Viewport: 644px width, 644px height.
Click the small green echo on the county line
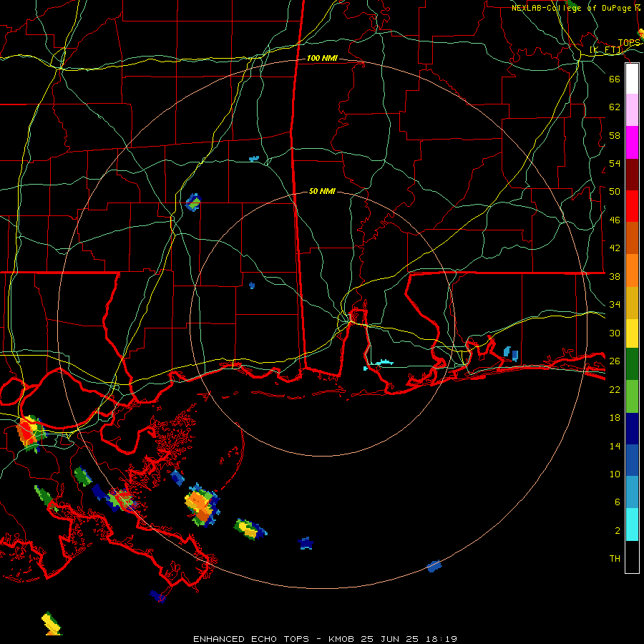193,203
